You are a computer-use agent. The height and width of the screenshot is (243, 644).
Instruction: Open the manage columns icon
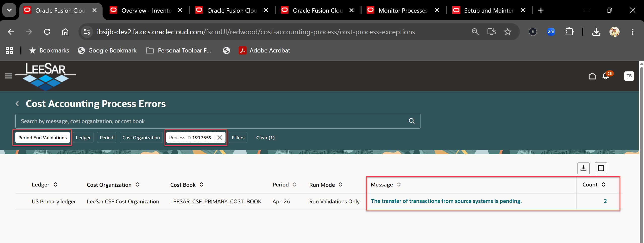(601, 168)
